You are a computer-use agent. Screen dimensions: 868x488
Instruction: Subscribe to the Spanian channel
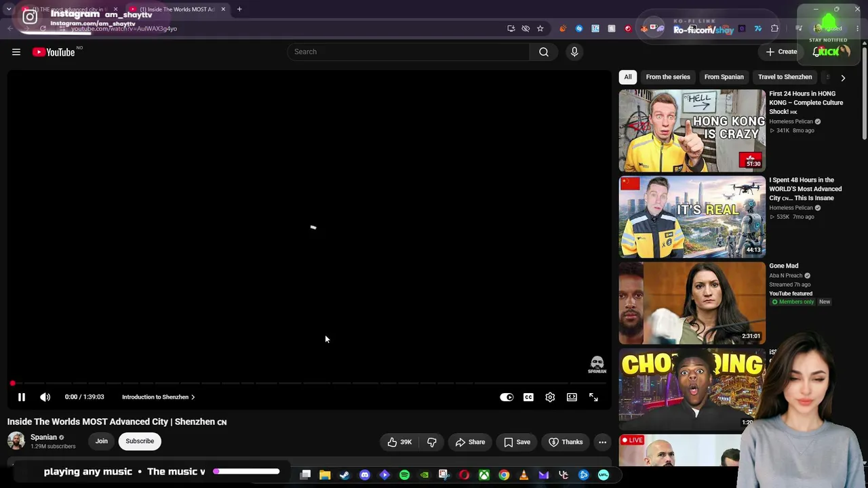140,441
